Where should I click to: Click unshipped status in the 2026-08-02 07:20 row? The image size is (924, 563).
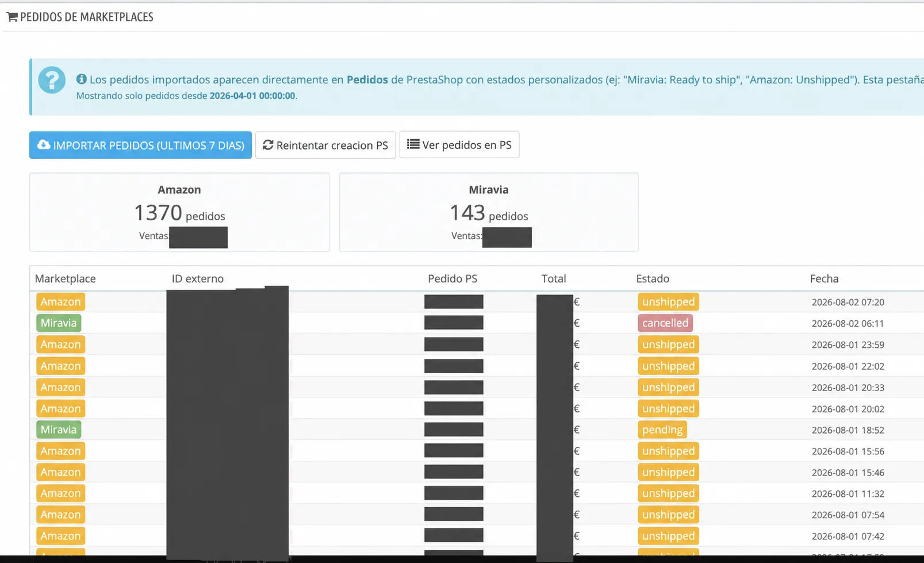pyautogui.click(x=668, y=302)
